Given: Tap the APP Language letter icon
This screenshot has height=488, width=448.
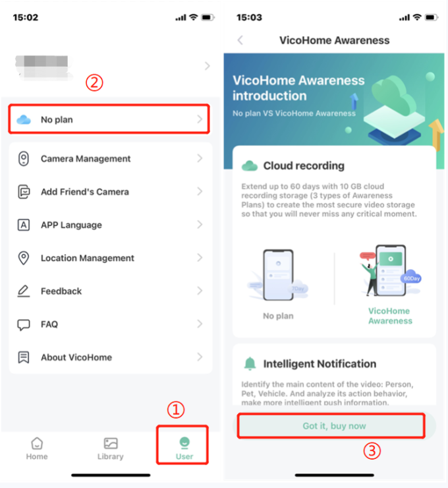Looking at the screenshot, I should [x=24, y=225].
